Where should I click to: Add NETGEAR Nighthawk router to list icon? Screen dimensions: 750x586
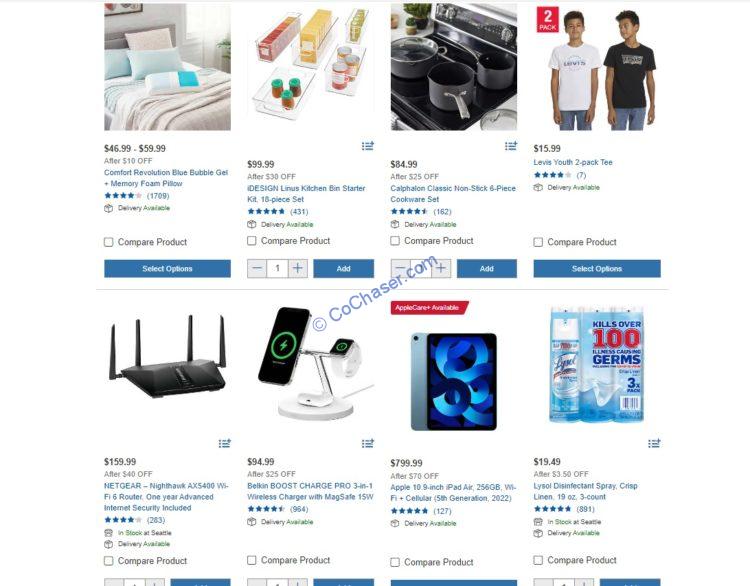coord(224,443)
